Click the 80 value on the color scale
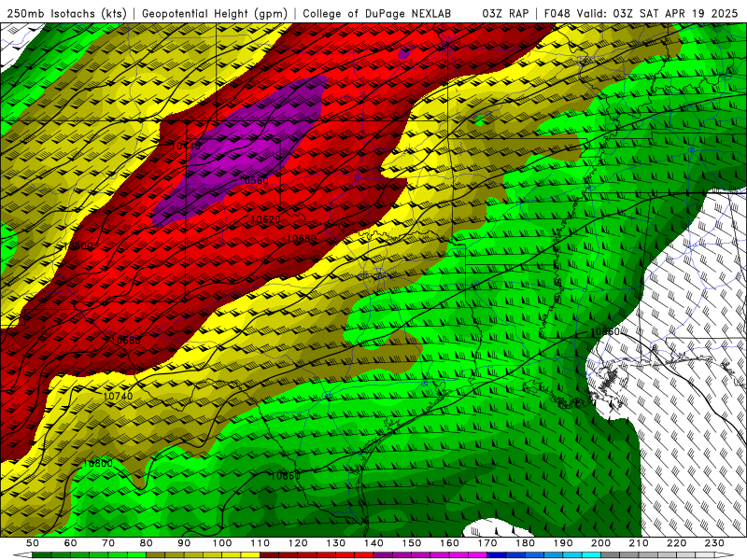Image resolution: width=747 pixels, height=560 pixels. (147, 543)
